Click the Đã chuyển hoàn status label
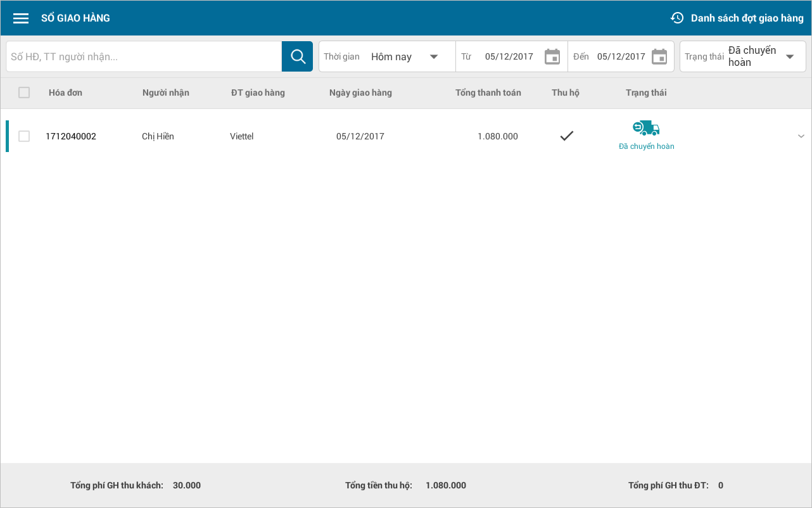 point(646,146)
